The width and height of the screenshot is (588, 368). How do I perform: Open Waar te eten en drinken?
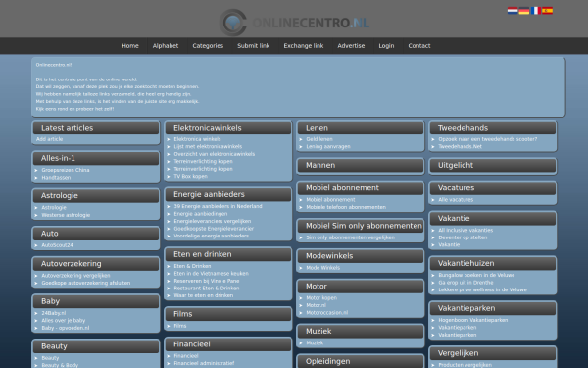coord(203,295)
